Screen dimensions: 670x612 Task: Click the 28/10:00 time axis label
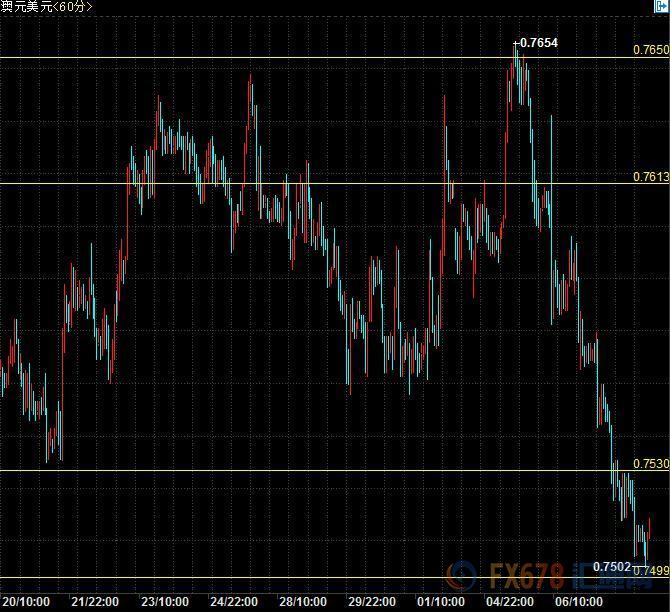304,602
